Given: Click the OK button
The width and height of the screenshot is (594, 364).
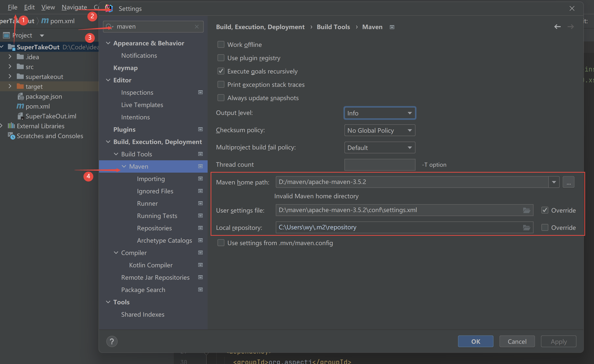Looking at the screenshot, I should pyautogui.click(x=475, y=342).
